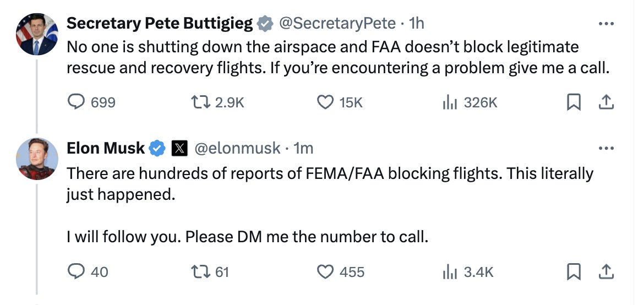Open the 1m timestamp on Musk's tweet
The width and height of the screenshot is (644, 305).
[303, 148]
